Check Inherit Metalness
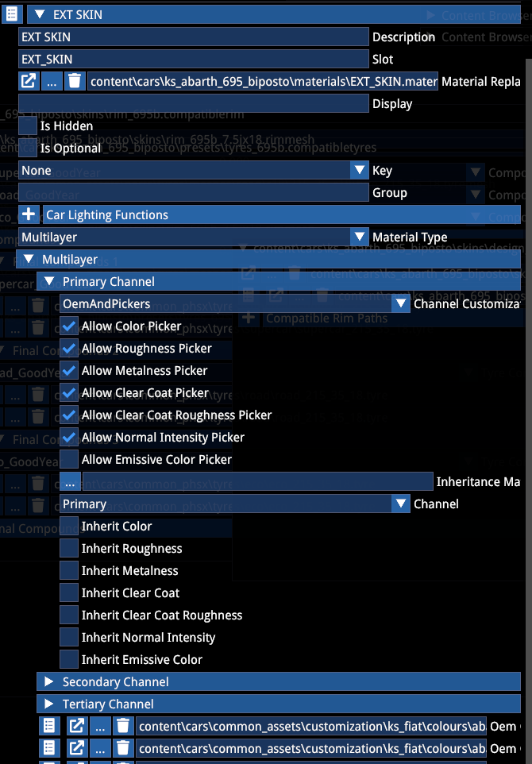 pyautogui.click(x=69, y=571)
